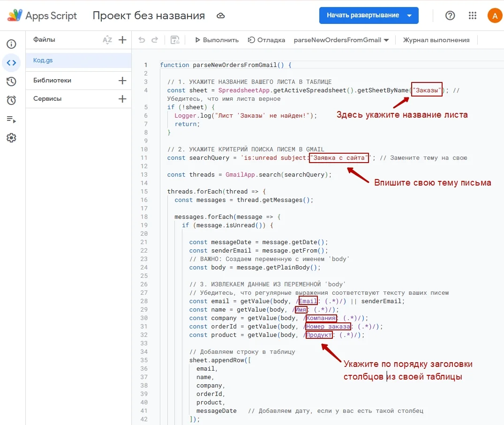Add a service with the plus button

122,99
